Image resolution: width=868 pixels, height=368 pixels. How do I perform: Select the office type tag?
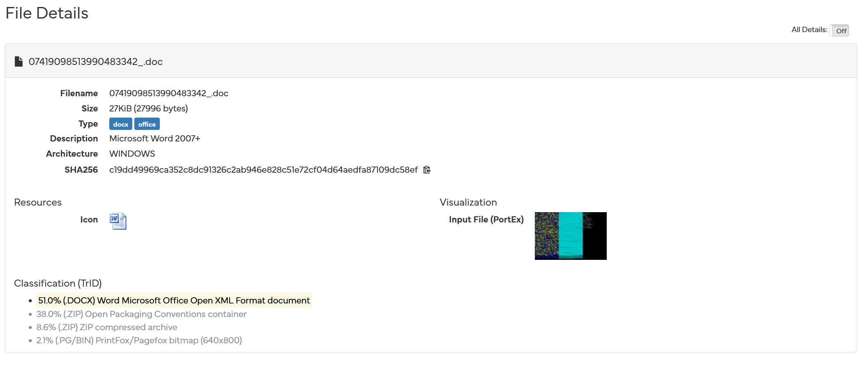147,124
